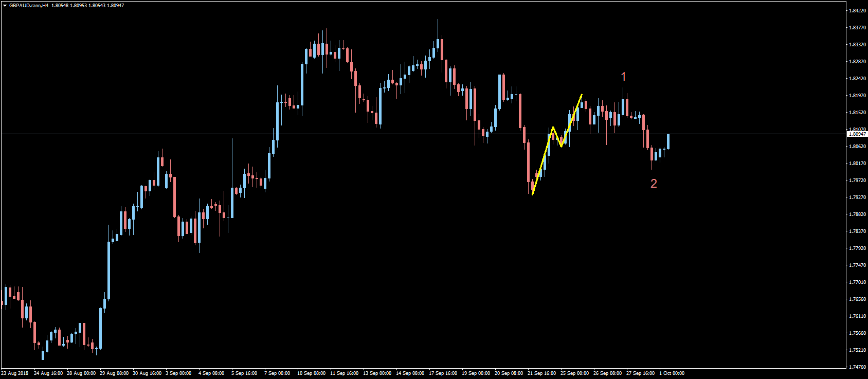Screen dimensions: 868x379
Task: Click the 13 Sep 00:00 time label
Action: click(x=377, y=373)
